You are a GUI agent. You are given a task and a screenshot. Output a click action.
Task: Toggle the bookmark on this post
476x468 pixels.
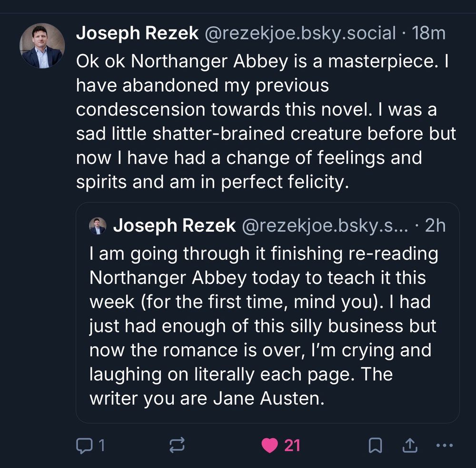click(x=376, y=445)
